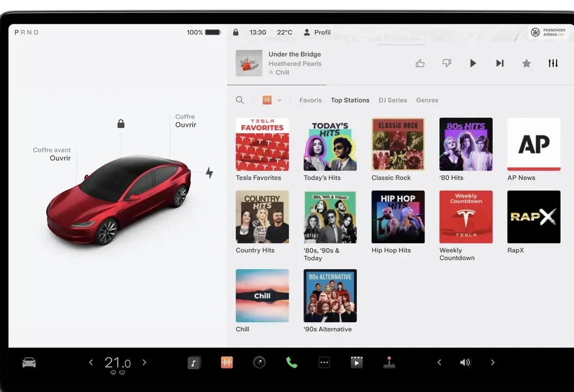Mute audio with speaker icon

coord(465,362)
